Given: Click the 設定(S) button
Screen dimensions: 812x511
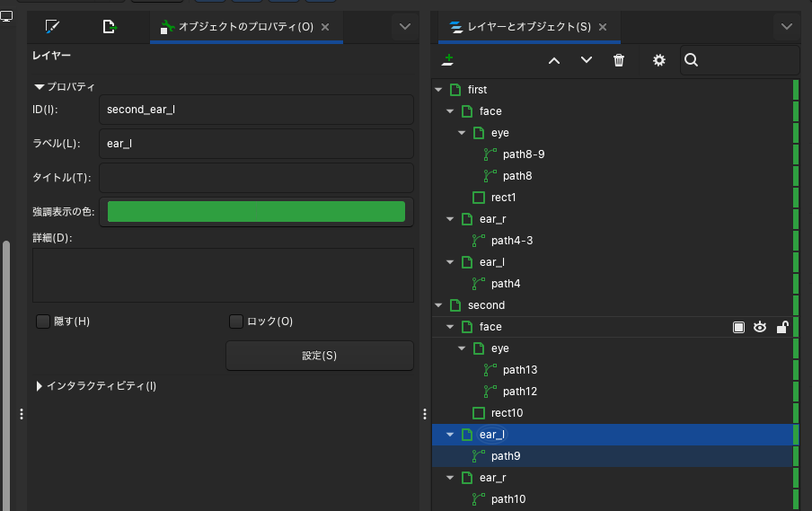Looking at the screenshot, I should click(320, 356).
